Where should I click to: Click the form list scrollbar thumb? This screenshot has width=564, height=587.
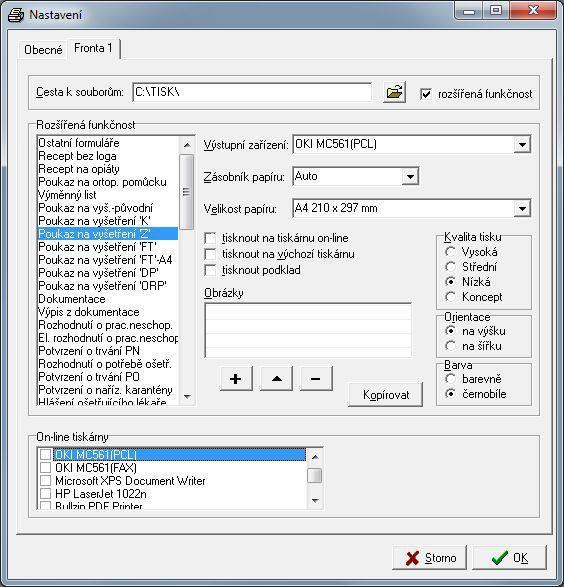[x=186, y=192]
